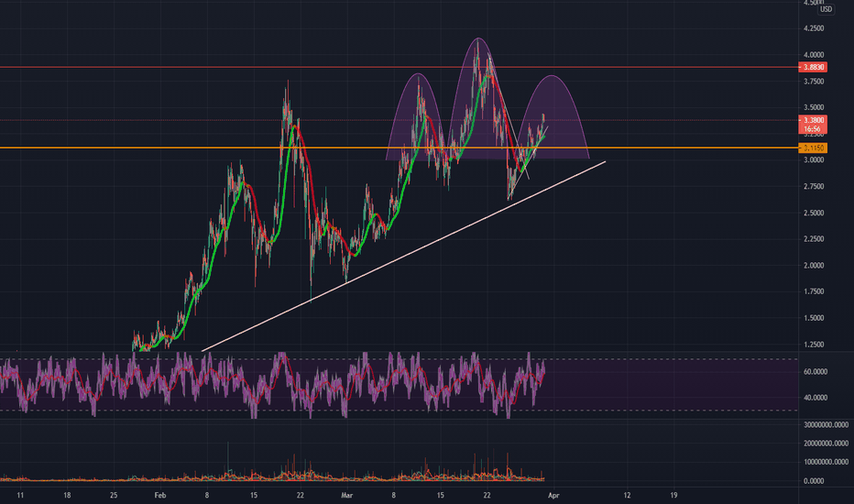Screen dimensions: 854x504
Task: Click the 2.7500 price axis label
Action: coord(813,186)
